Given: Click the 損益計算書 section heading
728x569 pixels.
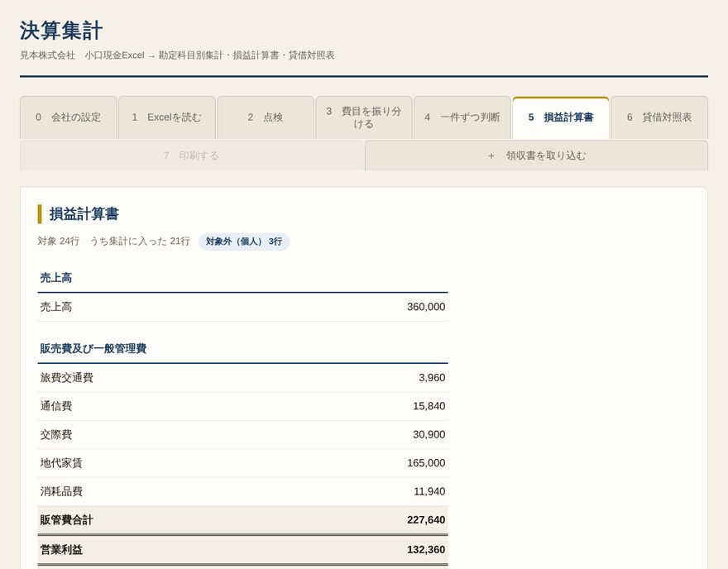Looking at the screenshot, I should tap(84, 214).
